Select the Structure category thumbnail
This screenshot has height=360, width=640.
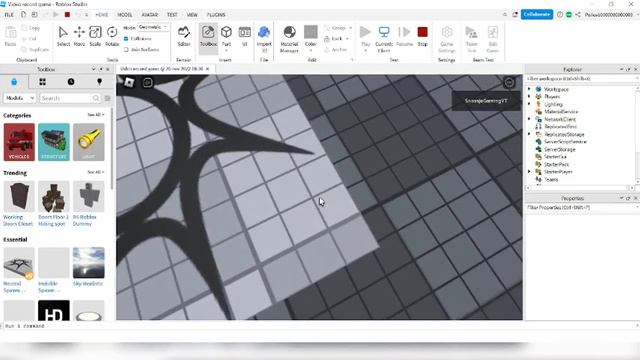(x=54, y=142)
